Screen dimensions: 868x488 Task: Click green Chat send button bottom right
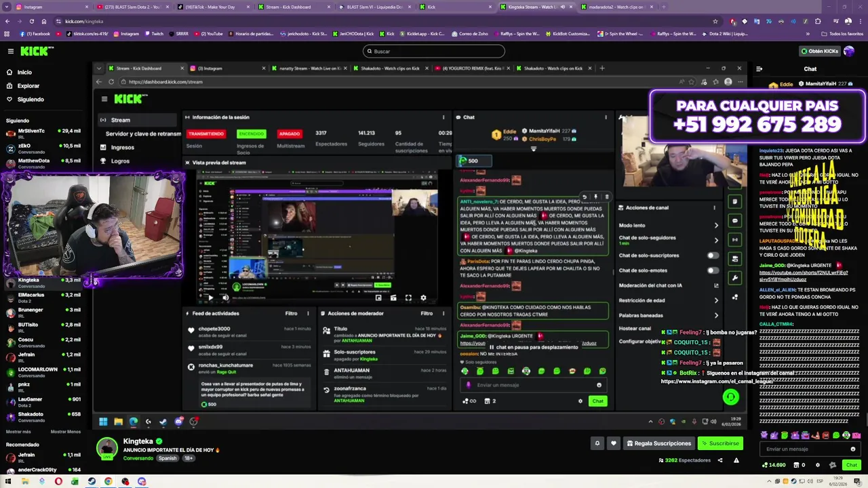tap(852, 465)
